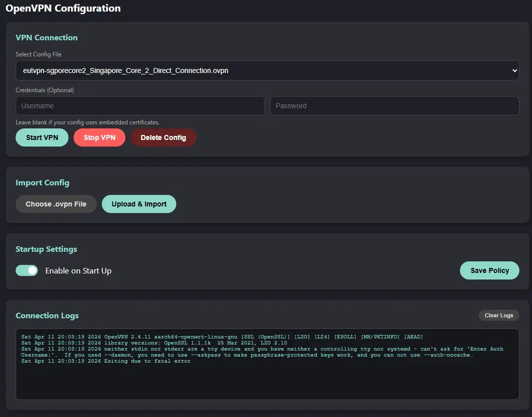This screenshot has width=532, height=417.
Task: Click the OpenVPN 2.4.11 version log line
Action: [x=222, y=337]
